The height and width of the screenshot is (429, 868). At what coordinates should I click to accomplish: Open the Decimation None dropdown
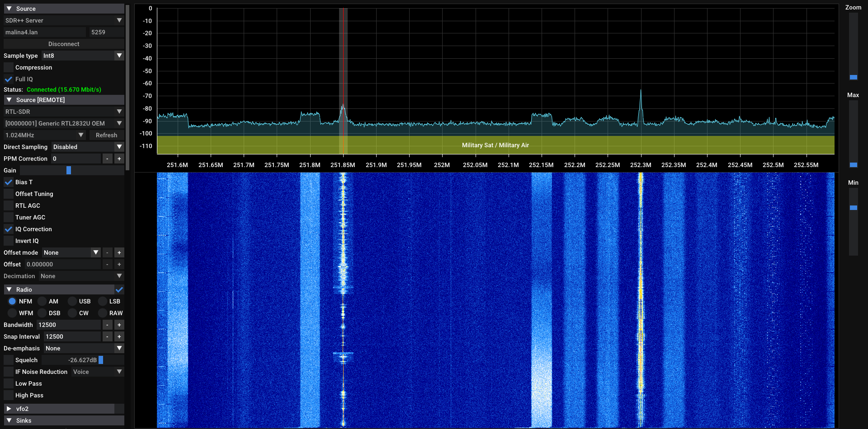[x=81, y=276]
